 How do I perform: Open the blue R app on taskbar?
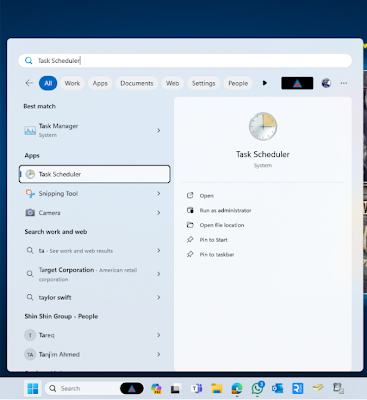[x=297, y=388]
